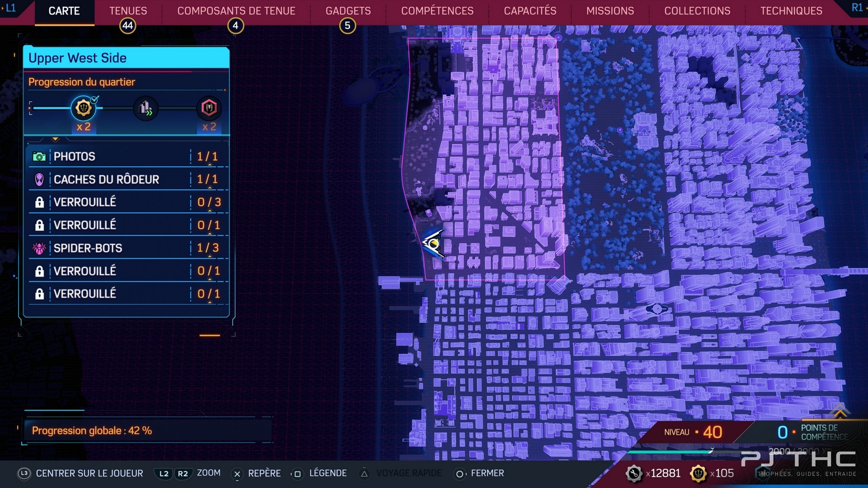Click the Spider-Bots 1/3 counter
This screenshot has height=488, width=868.
click(208, 248)
